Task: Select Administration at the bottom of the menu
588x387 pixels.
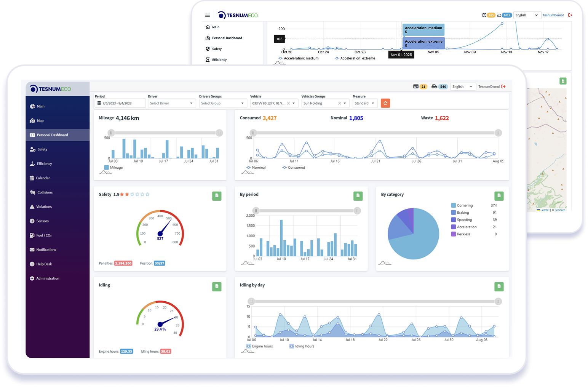Action: pos(47,278)
